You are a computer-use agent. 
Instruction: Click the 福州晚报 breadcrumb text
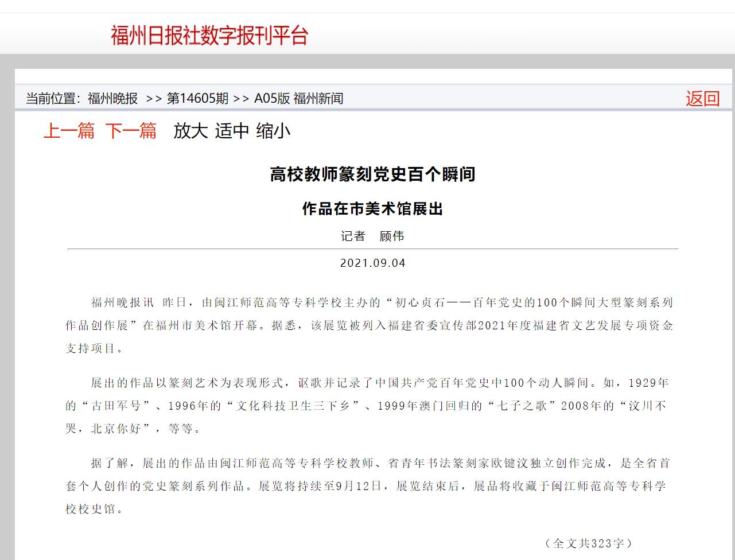coord(113,99)
